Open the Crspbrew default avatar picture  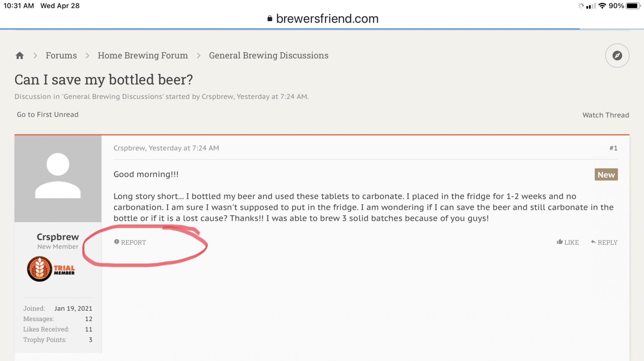[x=58, y=178]
